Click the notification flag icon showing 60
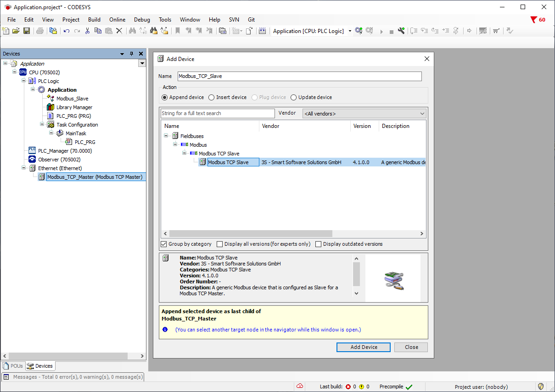This screenshot has height=392, width=555. tap(533, 20)
